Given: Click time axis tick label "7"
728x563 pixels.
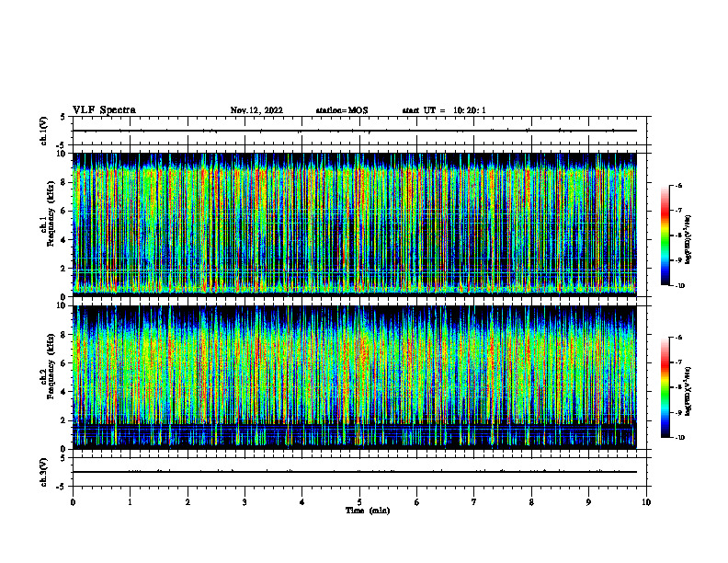Looking at the screenshot, I should tap(474, 502).
